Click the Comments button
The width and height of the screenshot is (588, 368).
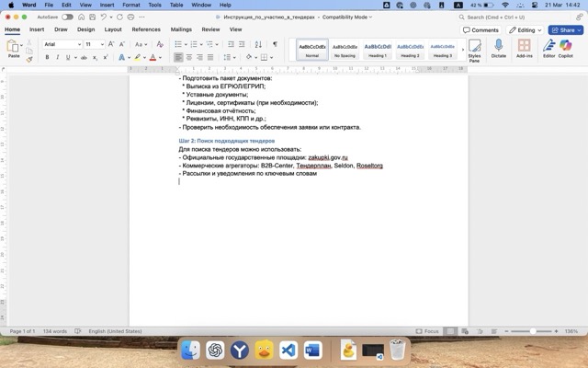tap(481, 29)
